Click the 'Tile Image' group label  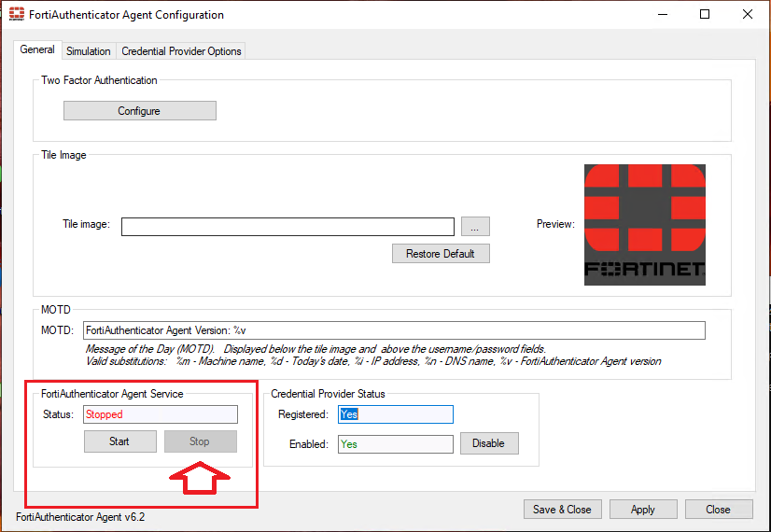[x=63, y=155]
